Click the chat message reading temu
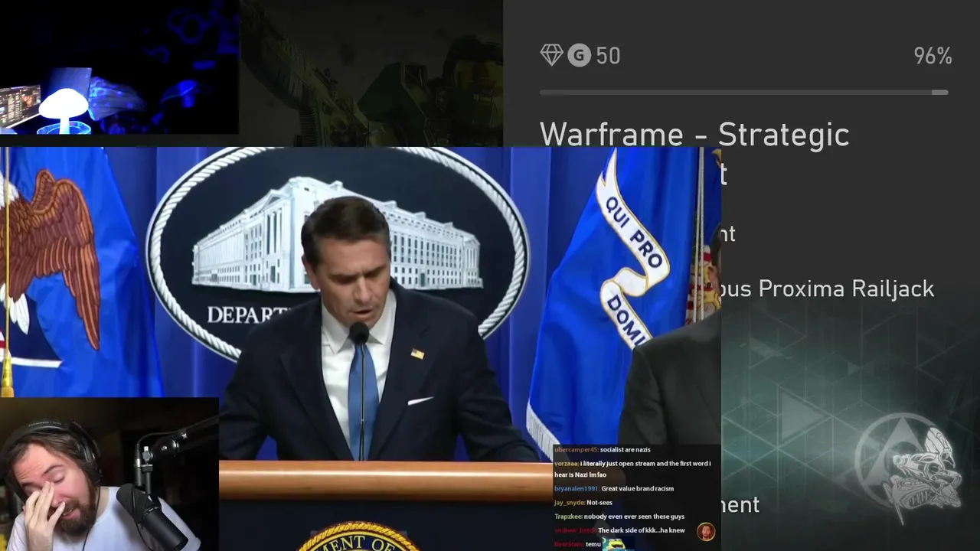This screenshot has height=551, width=980. click(593, 544)
